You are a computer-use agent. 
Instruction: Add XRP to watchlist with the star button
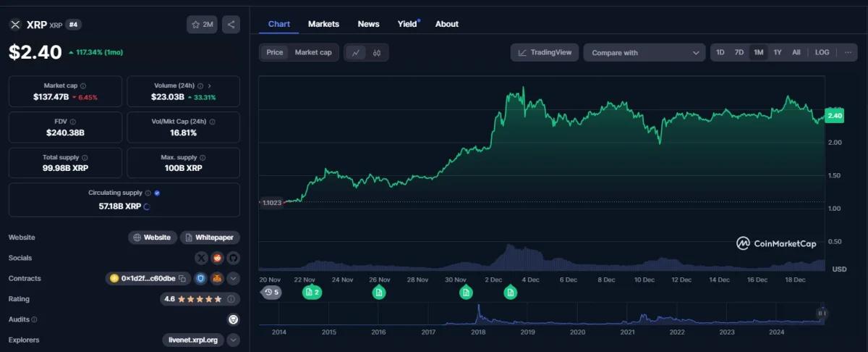(202, 25)
